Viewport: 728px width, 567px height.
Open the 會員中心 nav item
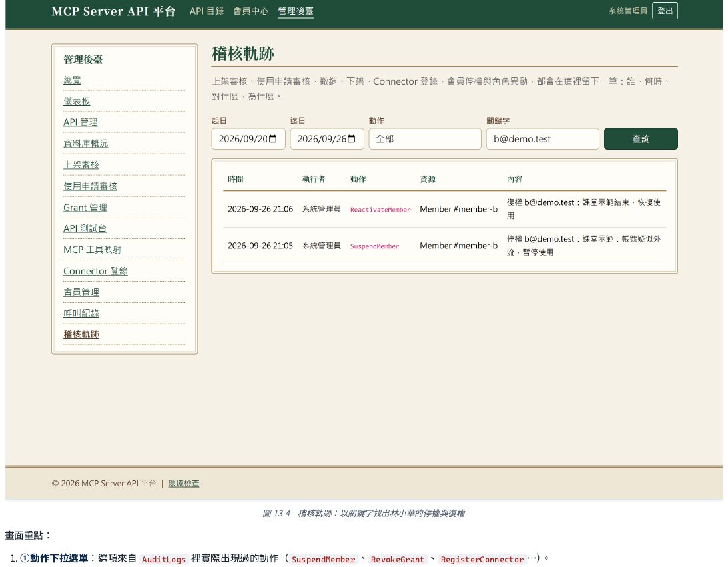(250, 11)
